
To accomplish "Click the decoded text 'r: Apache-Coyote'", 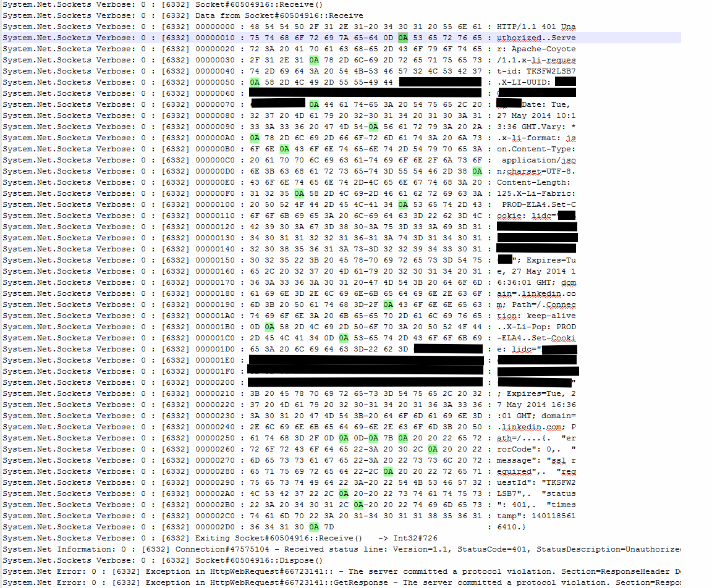I will point(536,49).
